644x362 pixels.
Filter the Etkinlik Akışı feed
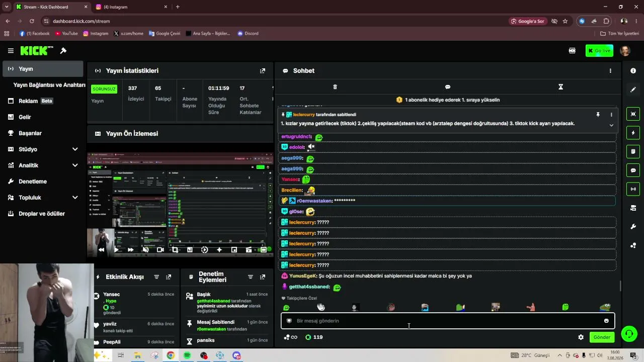click(156, 277)
